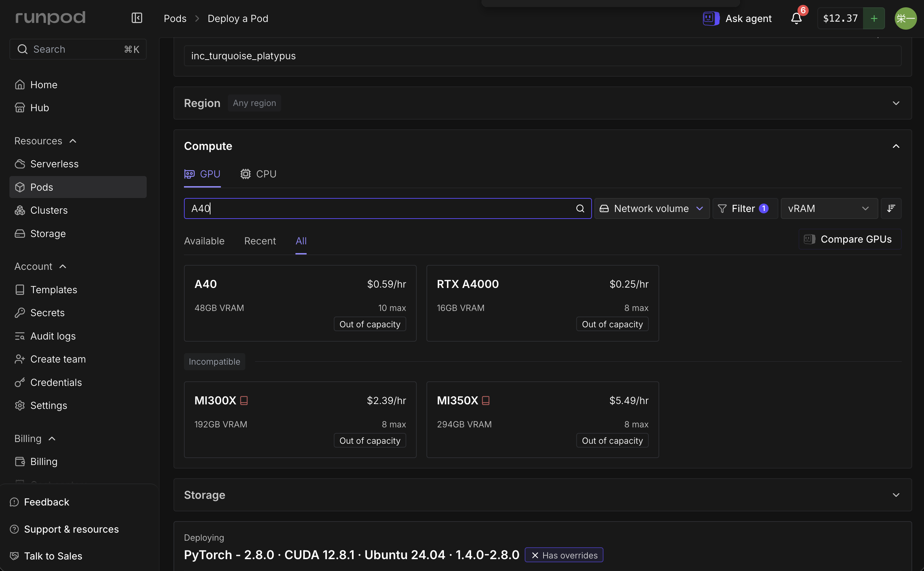Open the vRAM sort dropdown
924x571 pixels.
pos(829,208)
